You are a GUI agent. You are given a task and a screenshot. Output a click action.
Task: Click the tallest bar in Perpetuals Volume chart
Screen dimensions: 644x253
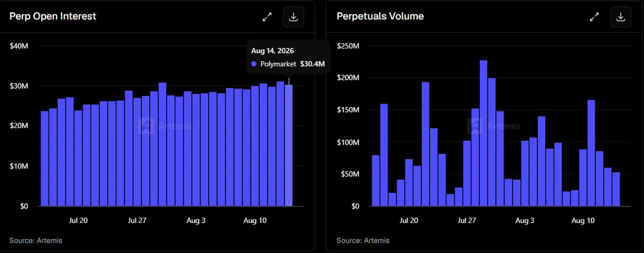coord(484,133)
